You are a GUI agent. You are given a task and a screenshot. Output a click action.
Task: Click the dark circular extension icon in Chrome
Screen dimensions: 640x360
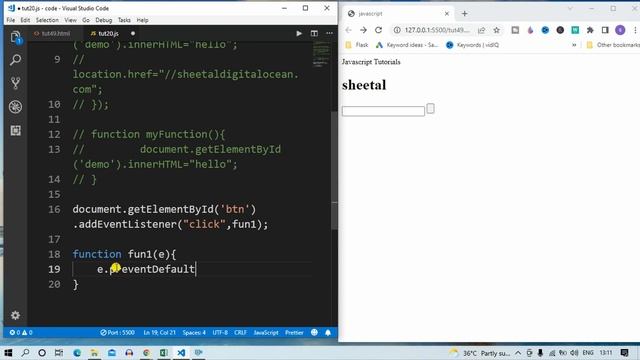click(560, 30)
